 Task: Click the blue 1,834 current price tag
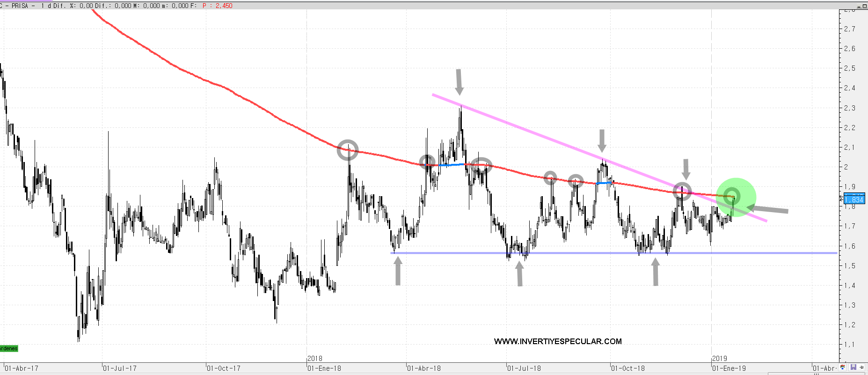[x=854, y=199]
